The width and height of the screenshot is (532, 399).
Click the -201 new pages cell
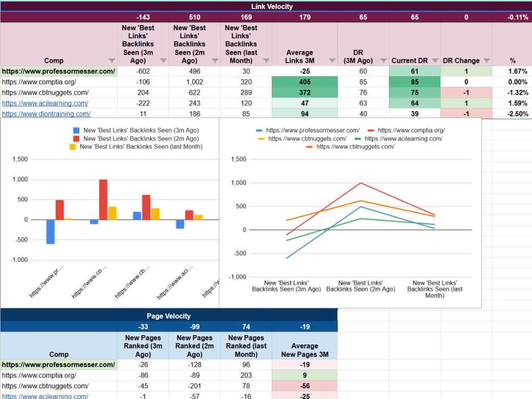point(195,386)
